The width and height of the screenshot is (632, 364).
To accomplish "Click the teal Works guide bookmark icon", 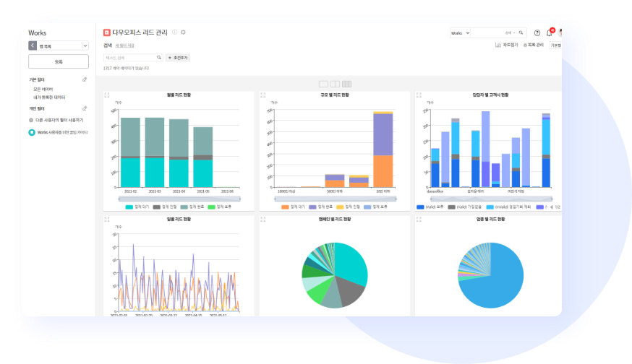I will 32,132.
